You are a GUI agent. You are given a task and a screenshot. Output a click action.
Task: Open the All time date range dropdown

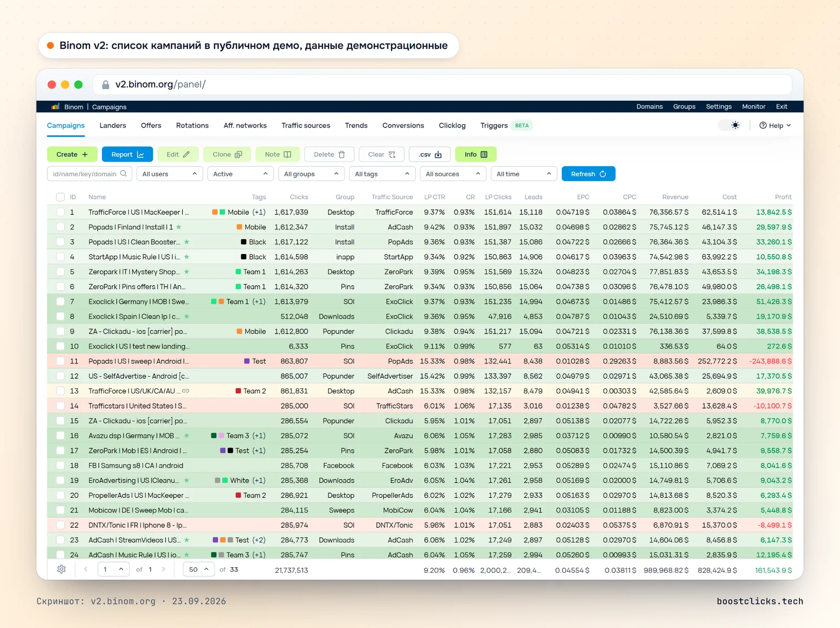(x=524, y=174)
